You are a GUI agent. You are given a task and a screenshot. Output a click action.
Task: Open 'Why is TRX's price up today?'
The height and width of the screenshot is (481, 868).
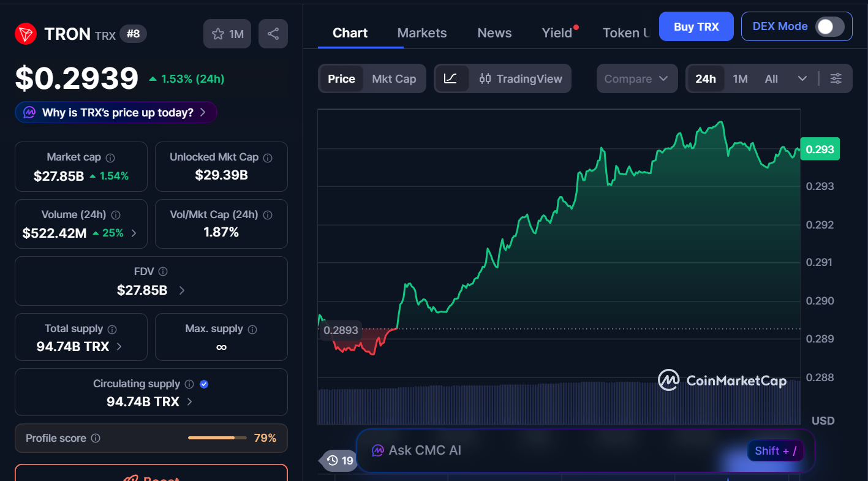point(116,113)
